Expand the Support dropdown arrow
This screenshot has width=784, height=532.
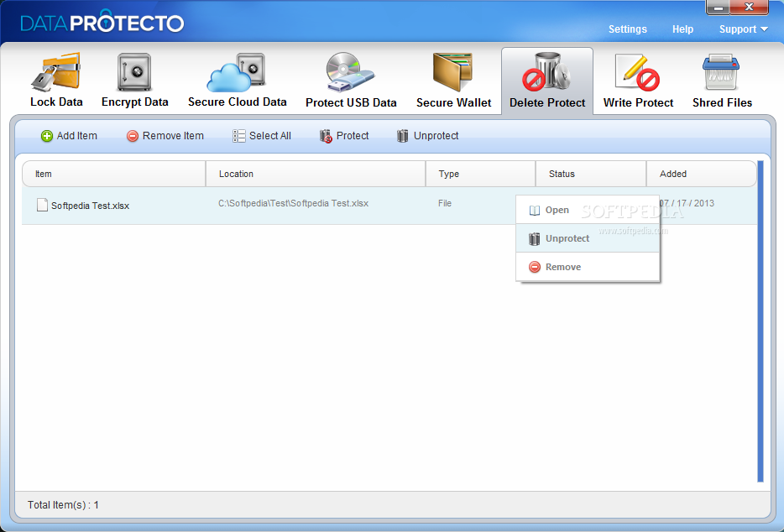[764, 29]
